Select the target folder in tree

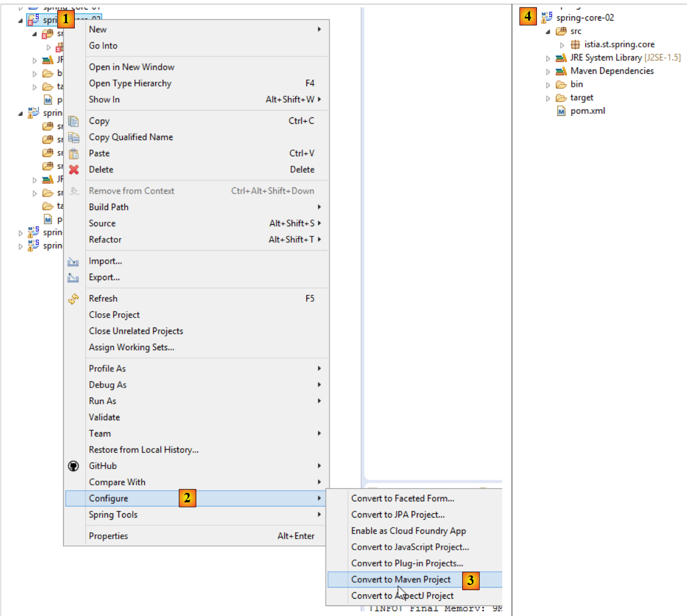(x=581, y=98)
